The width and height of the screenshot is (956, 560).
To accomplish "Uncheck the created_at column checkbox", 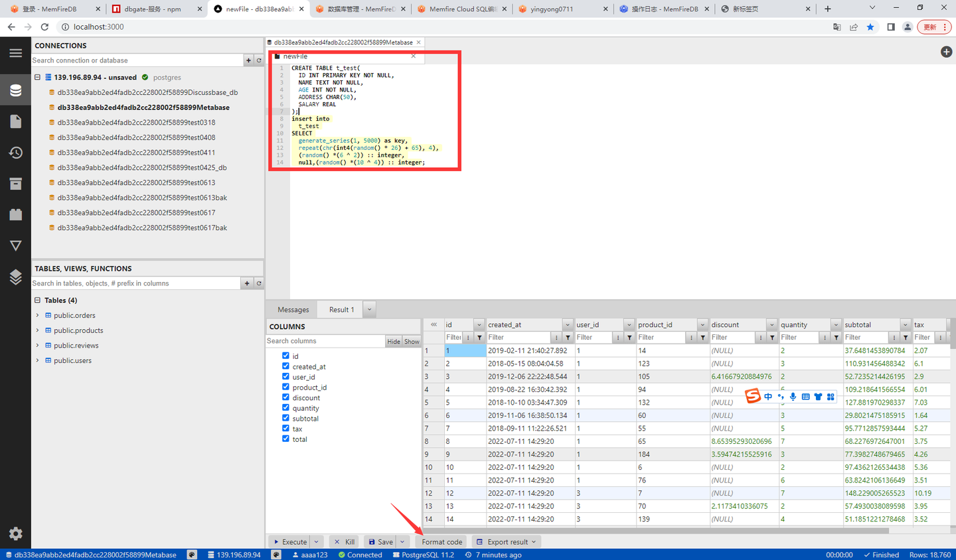I will pos(285,366).
